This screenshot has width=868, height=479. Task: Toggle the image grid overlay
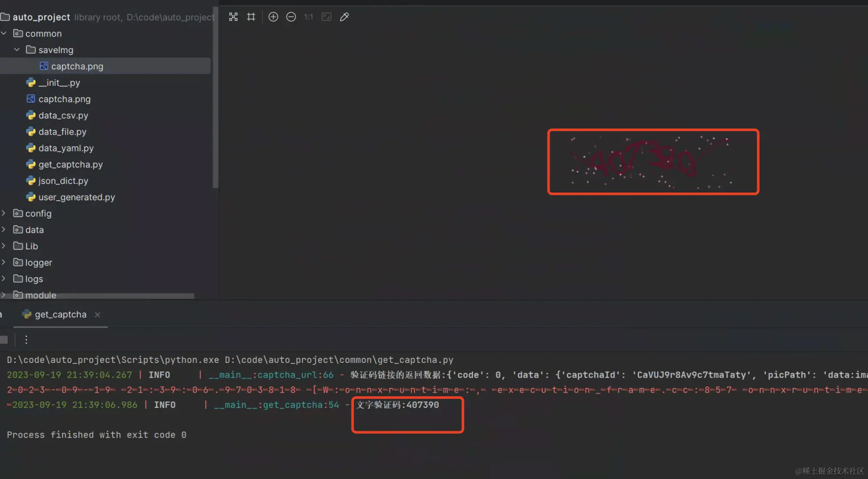click(x=251, y=17)
